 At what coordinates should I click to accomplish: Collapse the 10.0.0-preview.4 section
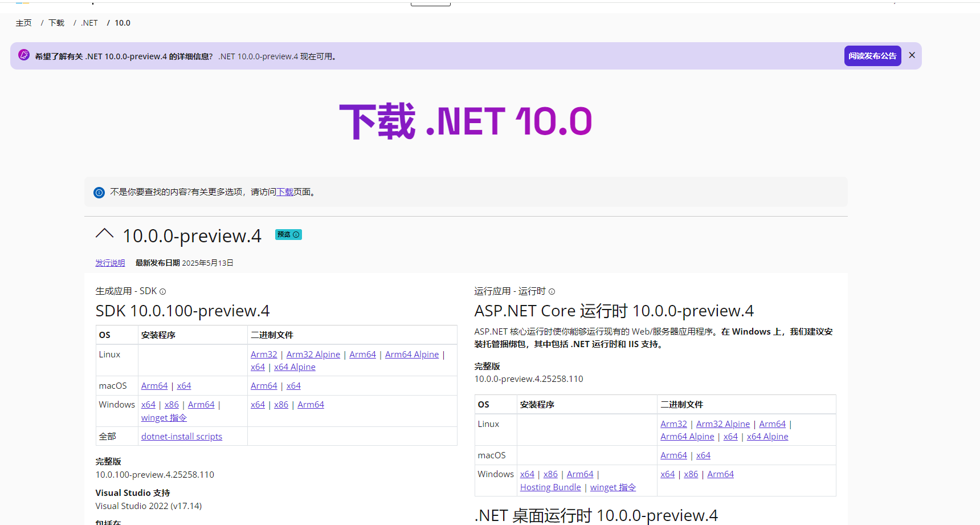point(105,234)
